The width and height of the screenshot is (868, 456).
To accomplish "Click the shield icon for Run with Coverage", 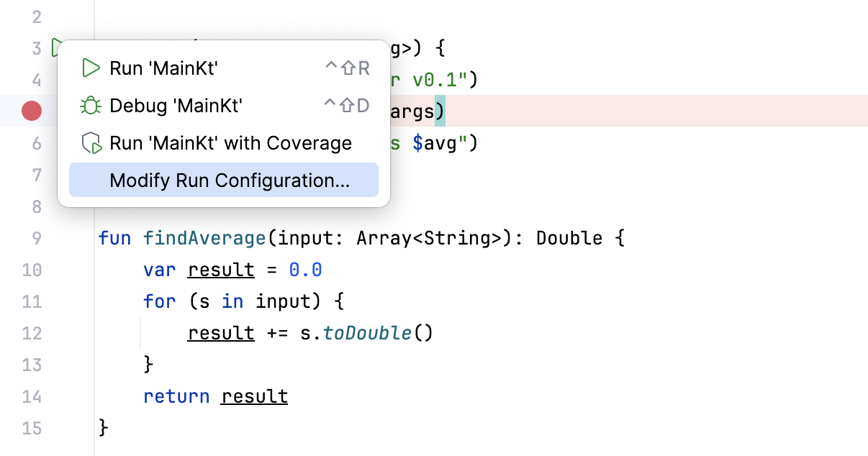I will click(91, 143).
